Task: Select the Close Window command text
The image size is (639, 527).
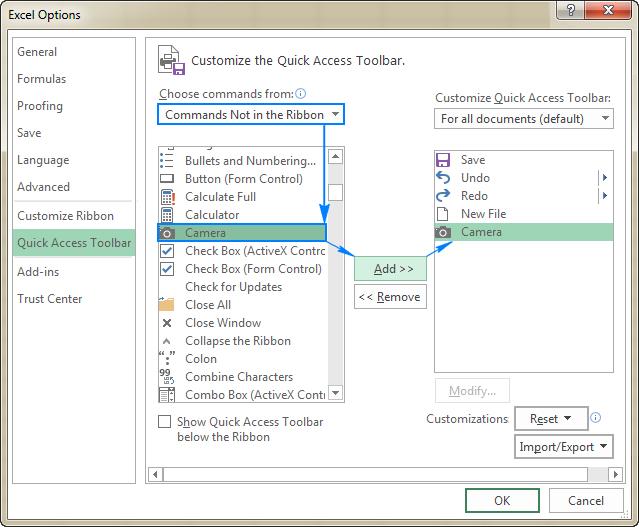Action: [223, 323]
